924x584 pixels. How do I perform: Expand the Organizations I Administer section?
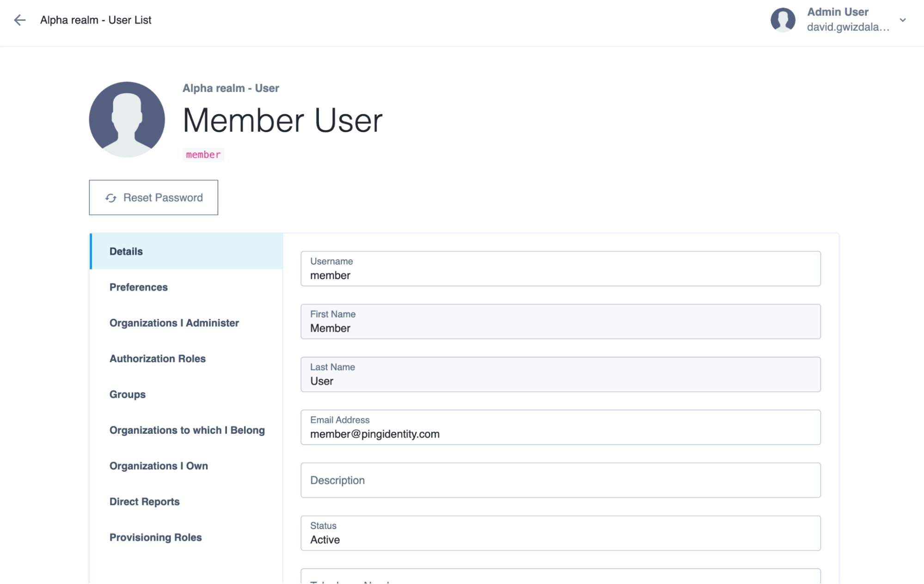(174, 322)
